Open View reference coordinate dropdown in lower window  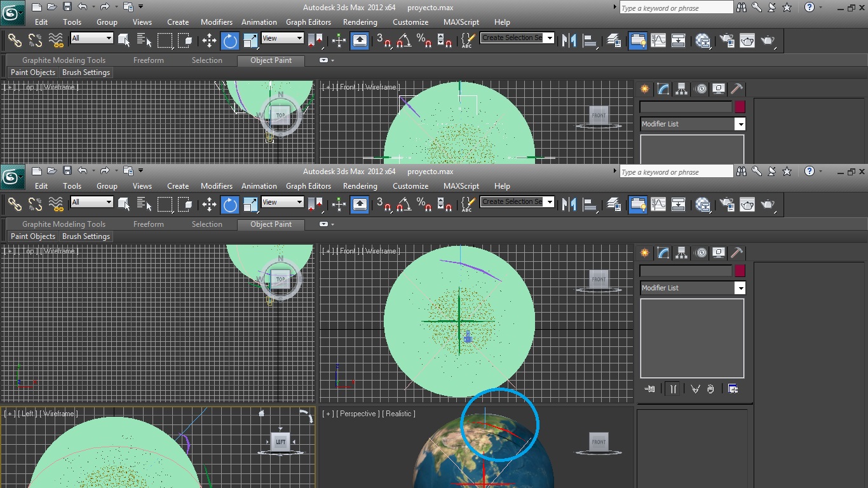[x=282, y=202]
